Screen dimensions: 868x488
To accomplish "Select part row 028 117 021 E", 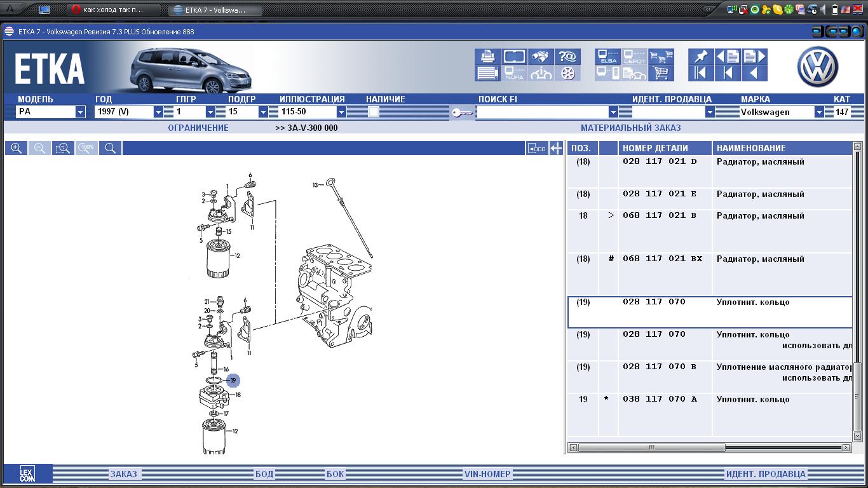I will coord(709,198).
